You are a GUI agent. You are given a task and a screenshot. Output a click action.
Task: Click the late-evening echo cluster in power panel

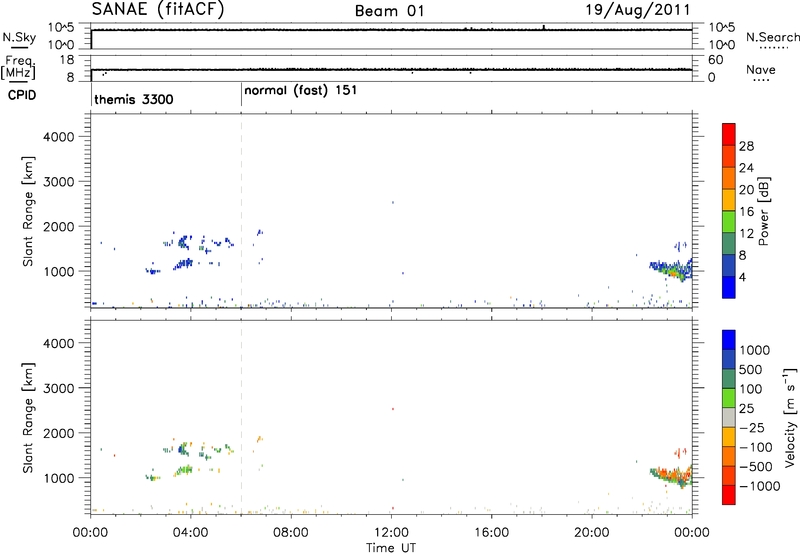670,269
